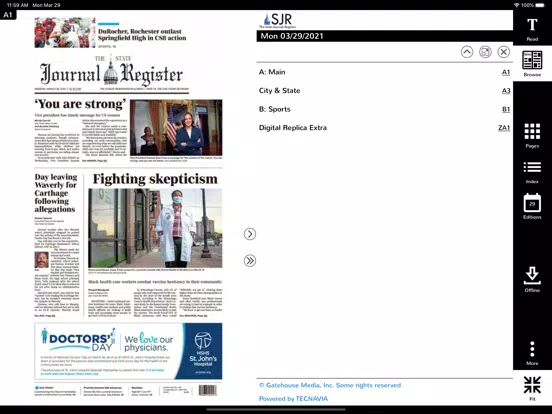Viewport: 552px width, 414px height.
Task: Check the Wi-Fi status icon
Action: (516, 5)
